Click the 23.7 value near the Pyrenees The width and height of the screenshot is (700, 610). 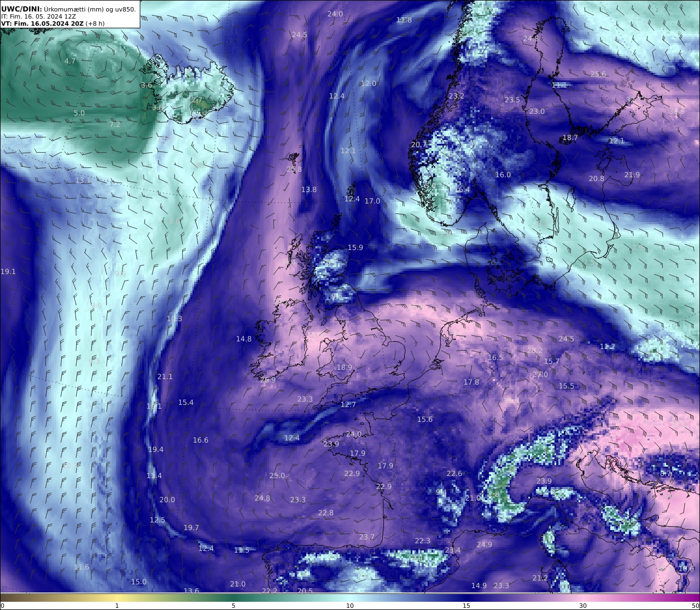tap(367, 537)
